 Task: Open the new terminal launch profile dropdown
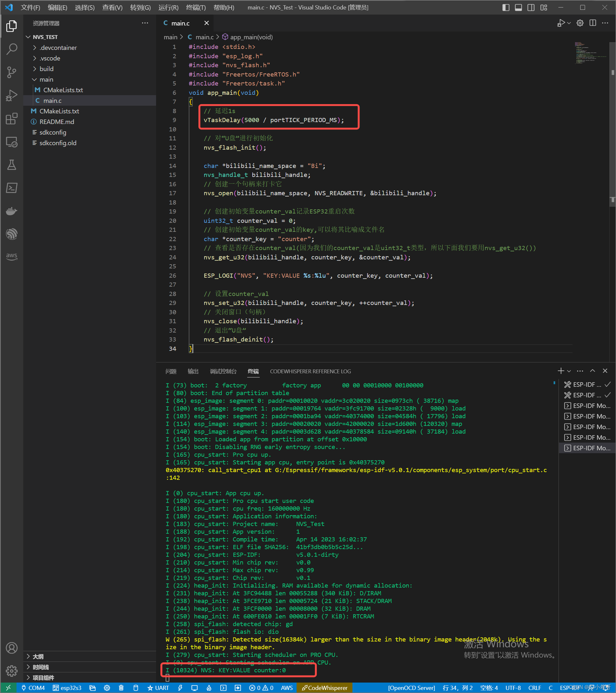click(569, 371)
